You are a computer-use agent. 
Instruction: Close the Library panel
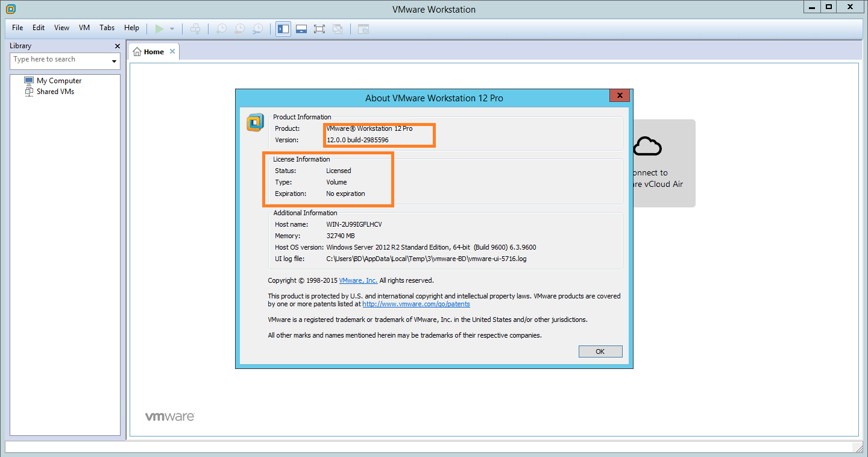tap(117, 46)
